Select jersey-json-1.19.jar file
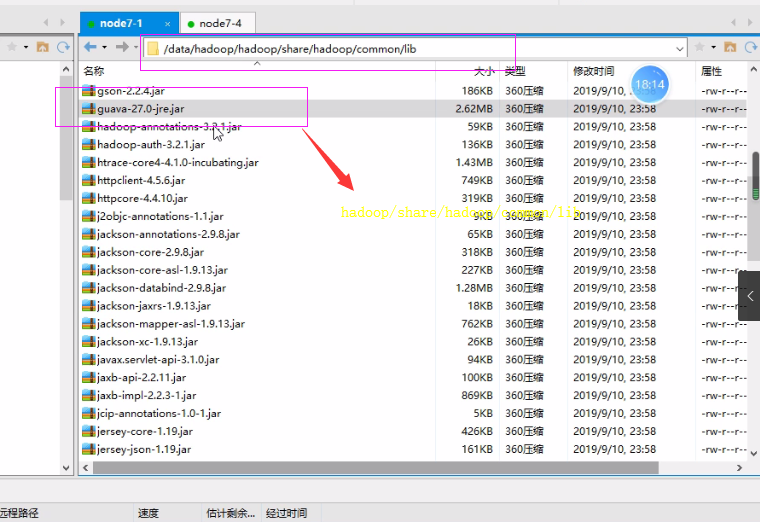The width and height of the screenshot is (760, 522). tap(144, 449)
